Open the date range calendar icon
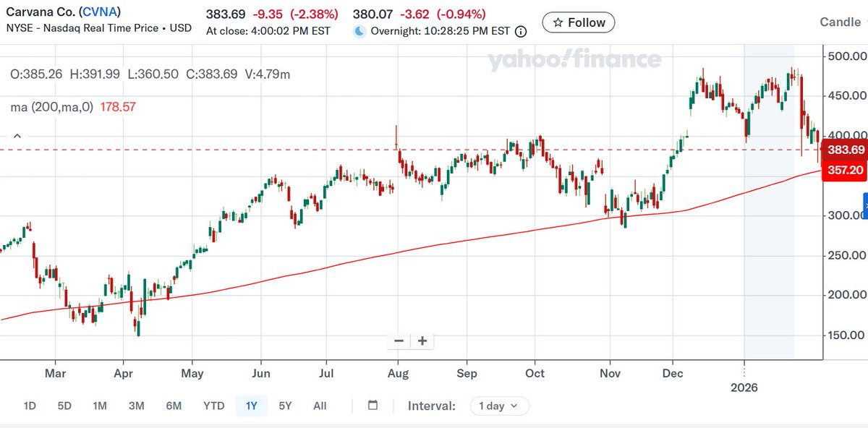Viewport: 868px width, 428px height. 373,405
